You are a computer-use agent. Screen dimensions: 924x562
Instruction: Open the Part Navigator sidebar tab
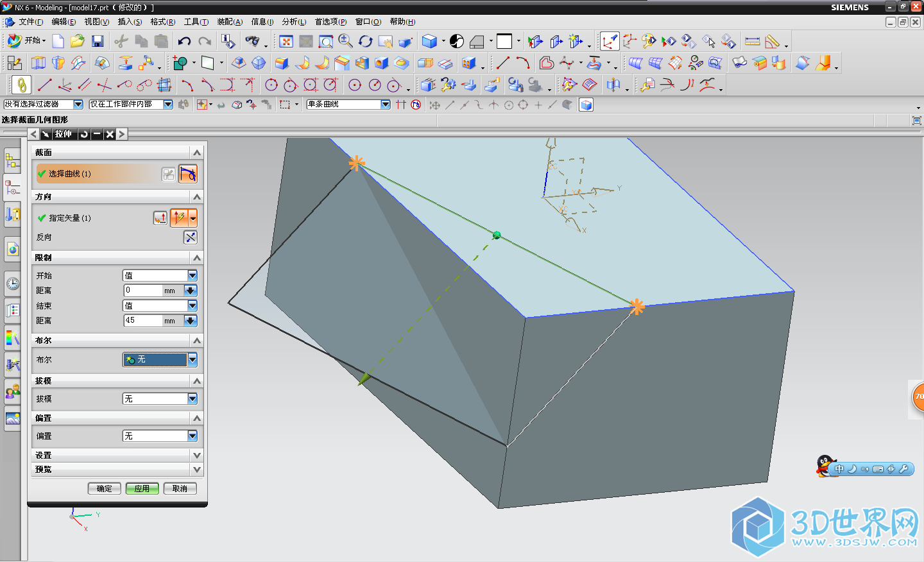pyautogui.click(x=12, y=187)
